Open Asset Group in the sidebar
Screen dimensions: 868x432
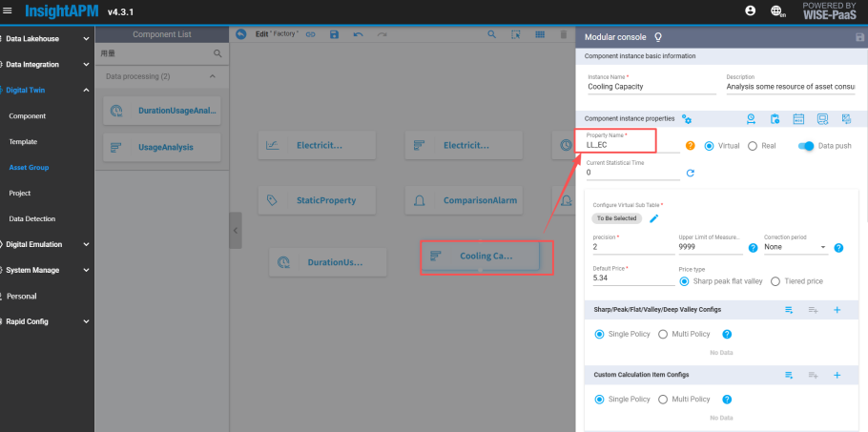click(29, 167)
